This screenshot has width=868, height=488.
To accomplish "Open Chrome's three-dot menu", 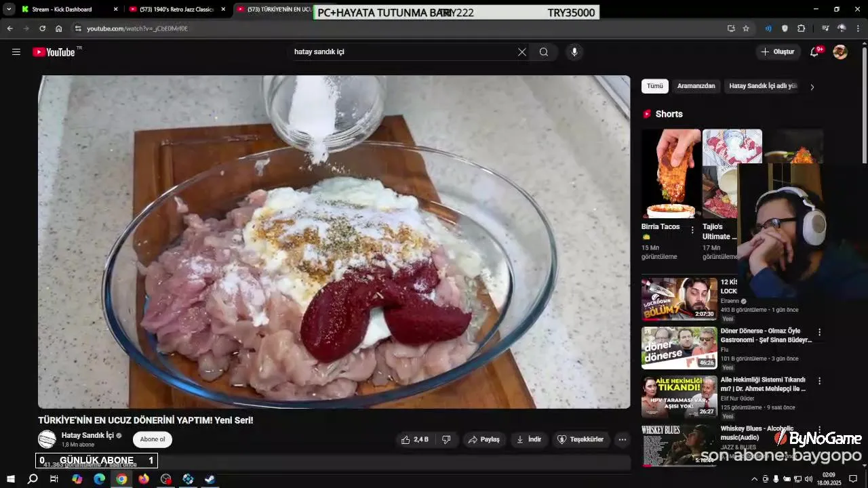I will coord(859,28).
